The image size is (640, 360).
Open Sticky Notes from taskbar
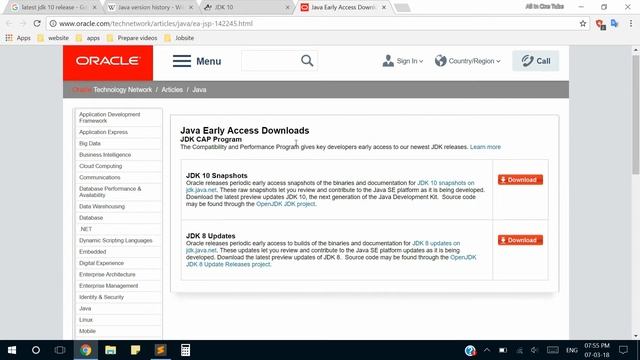pyautogui.click(x=136, y=350)
